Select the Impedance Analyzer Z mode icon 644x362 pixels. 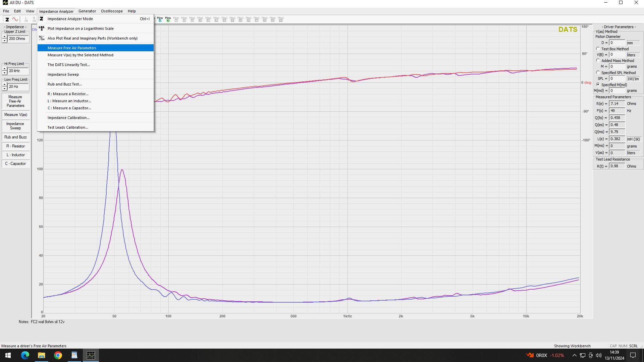pos(7,19)
